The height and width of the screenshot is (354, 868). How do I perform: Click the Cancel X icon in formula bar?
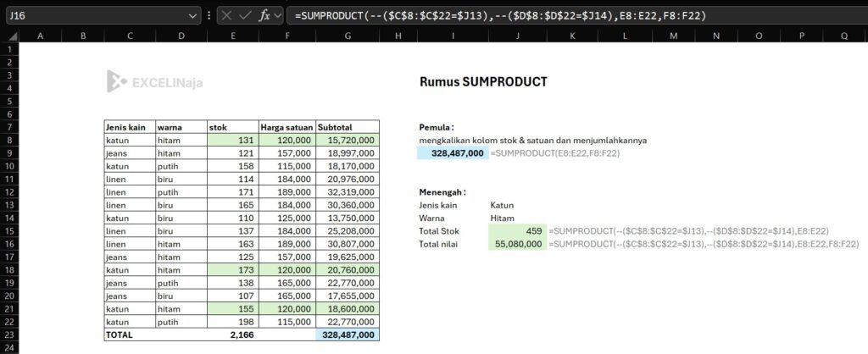coord(226,15)
